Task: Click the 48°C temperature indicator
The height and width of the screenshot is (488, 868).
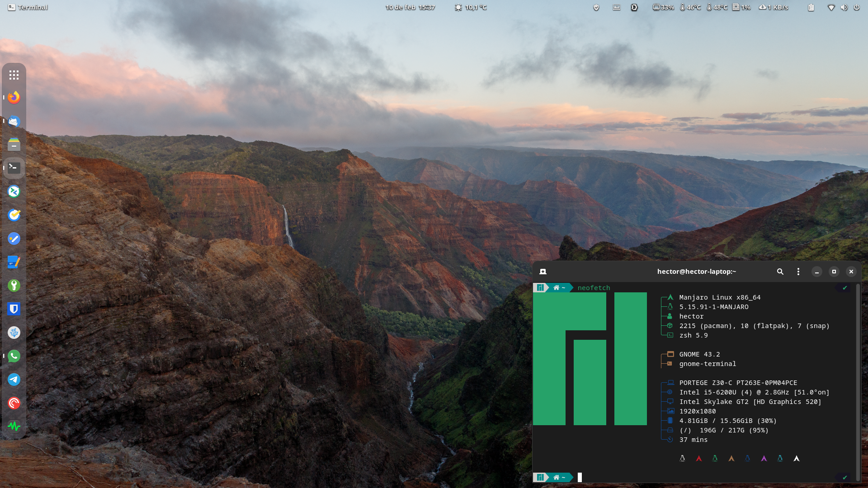Action: pos(717,7)
